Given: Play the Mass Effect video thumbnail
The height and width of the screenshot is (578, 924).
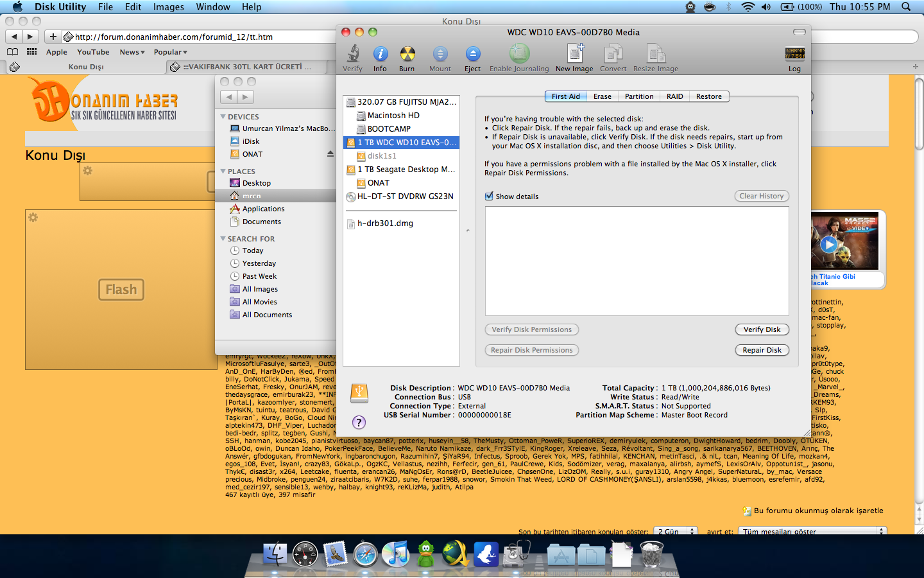Looking at the screenshot, I should 829,244.
